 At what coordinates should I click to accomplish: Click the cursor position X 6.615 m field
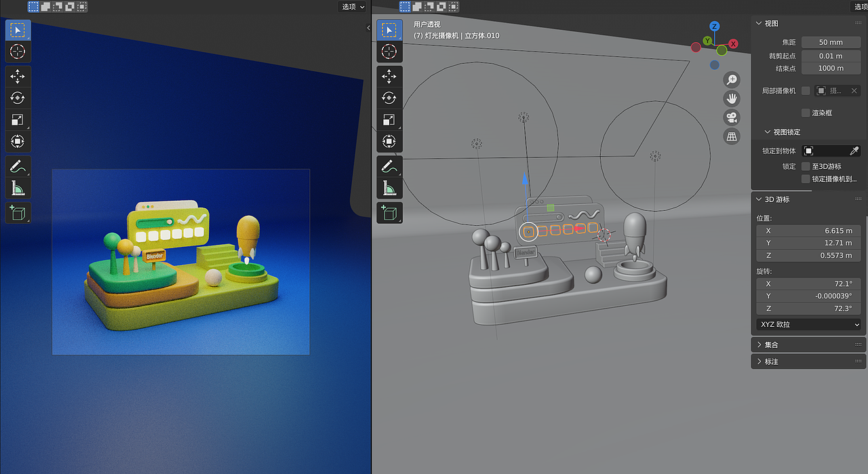(x=809, y=231)
